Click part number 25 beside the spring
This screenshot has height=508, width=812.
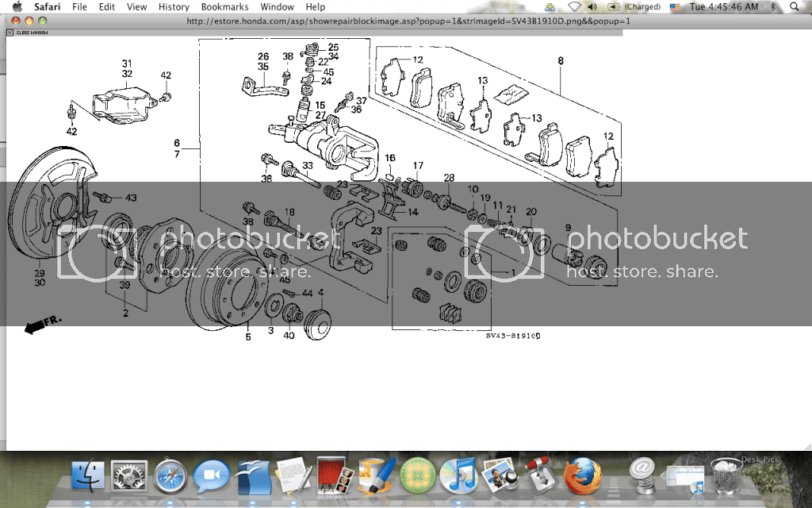pos(333,47)
